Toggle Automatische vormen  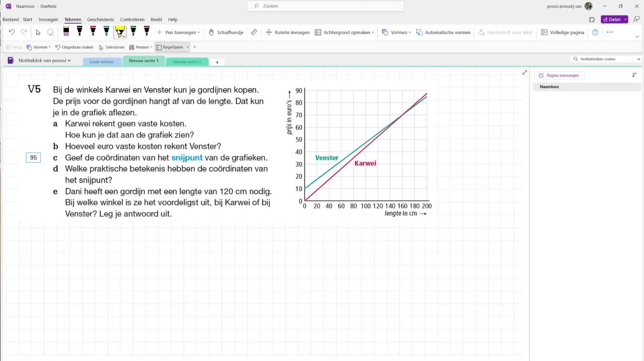443,32
